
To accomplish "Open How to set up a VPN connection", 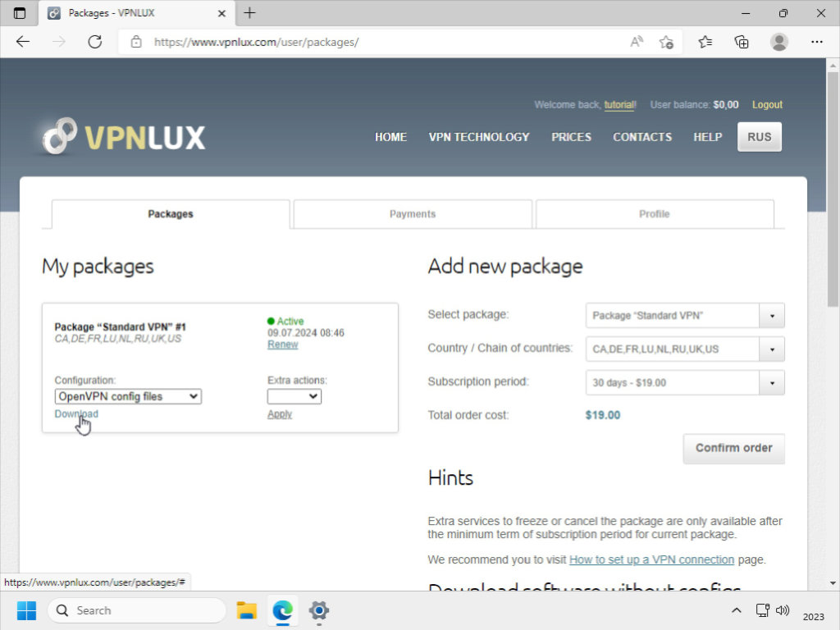I will 651,559.
